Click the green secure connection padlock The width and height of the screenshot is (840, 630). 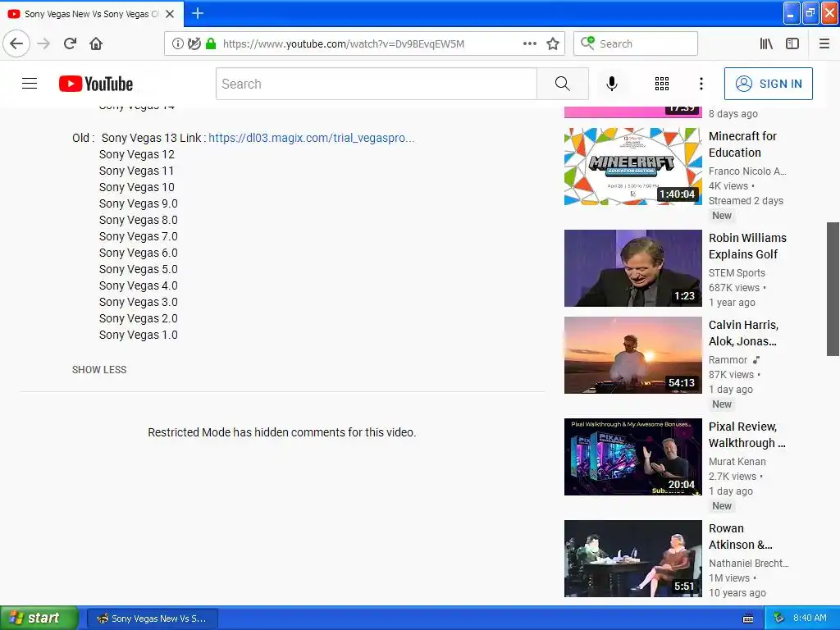[x=211, y=43]
